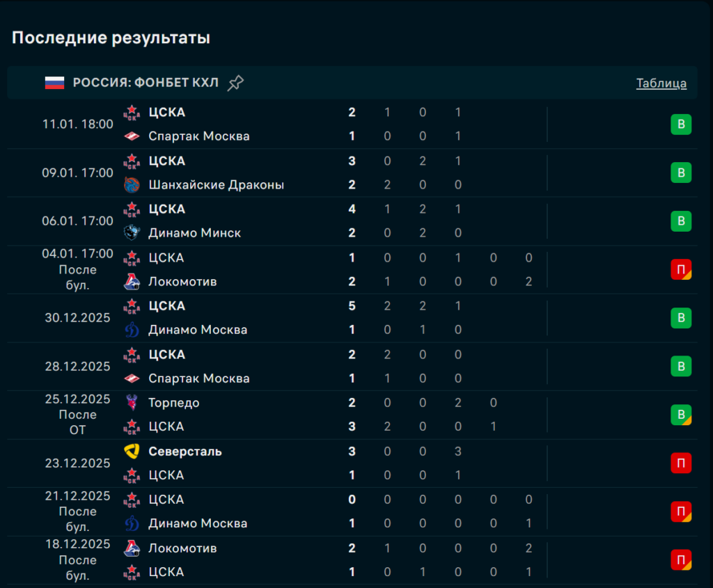Click the loss badge for 23.12.2025 match
This screenshot has height=588, width=713.
tap(681, 463)
